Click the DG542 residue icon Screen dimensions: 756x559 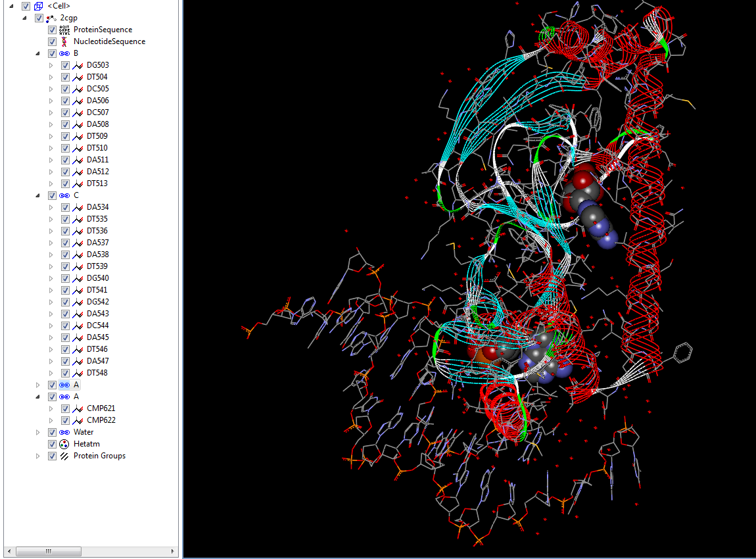[x=77, y=302]
